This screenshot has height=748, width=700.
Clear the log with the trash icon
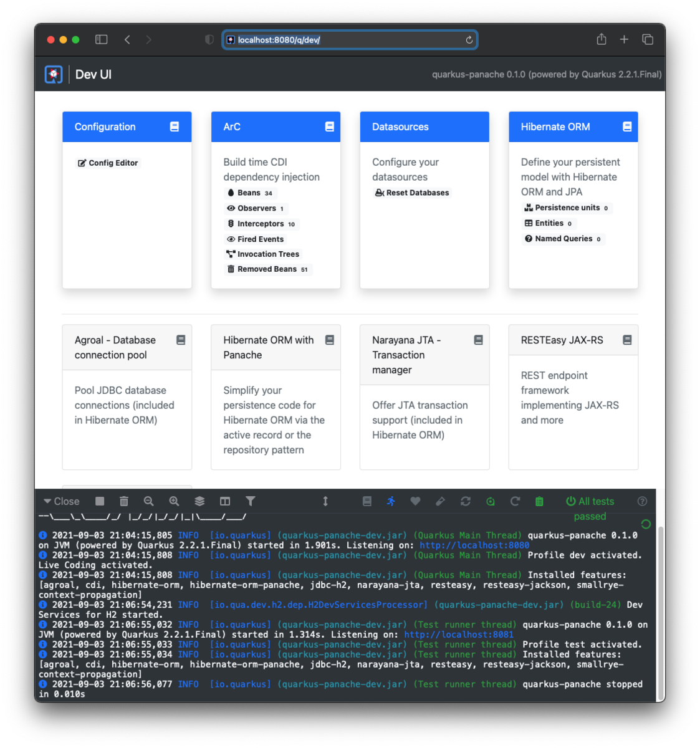coord(124,501)
